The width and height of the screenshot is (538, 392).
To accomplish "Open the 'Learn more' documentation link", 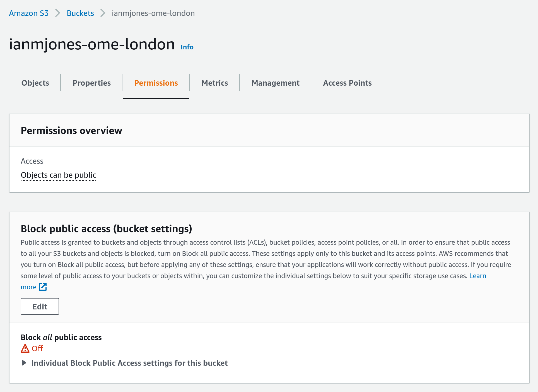I will tap(477, 276).
